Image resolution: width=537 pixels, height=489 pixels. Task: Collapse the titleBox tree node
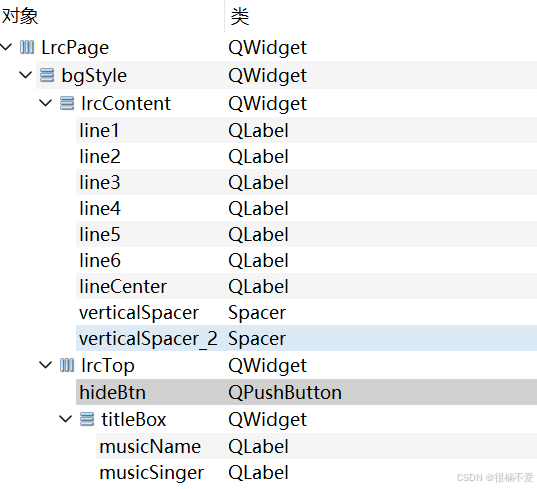pyautogui.click(x=65, y=418)
